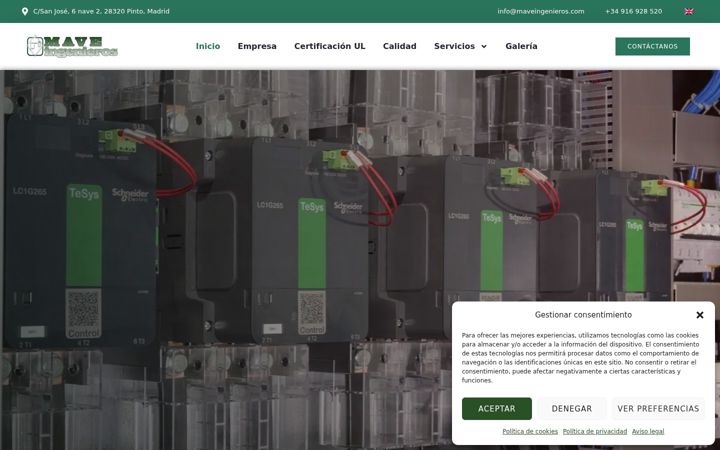Screen dimensions: 720x450
Task: Go to the Inicio menu item
Action: point(208,46)
